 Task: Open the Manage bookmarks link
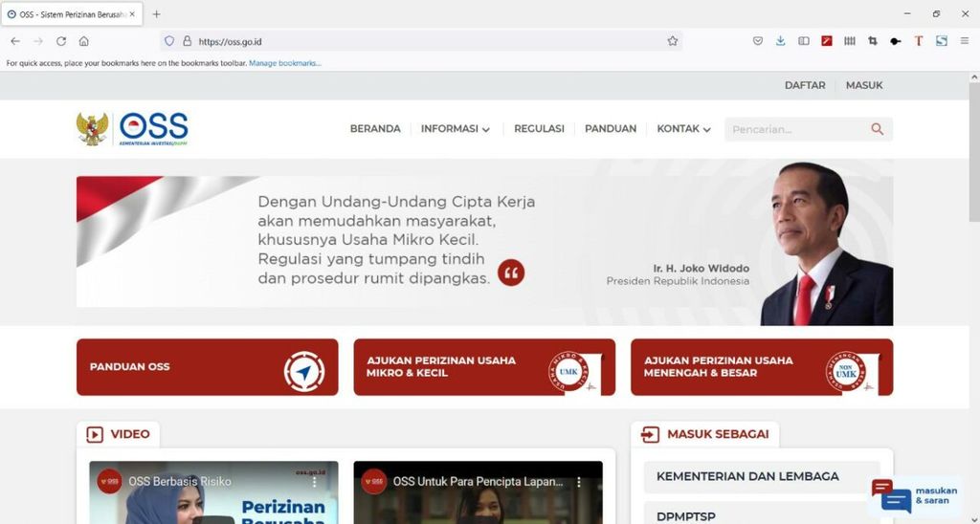tap(285, 63)
